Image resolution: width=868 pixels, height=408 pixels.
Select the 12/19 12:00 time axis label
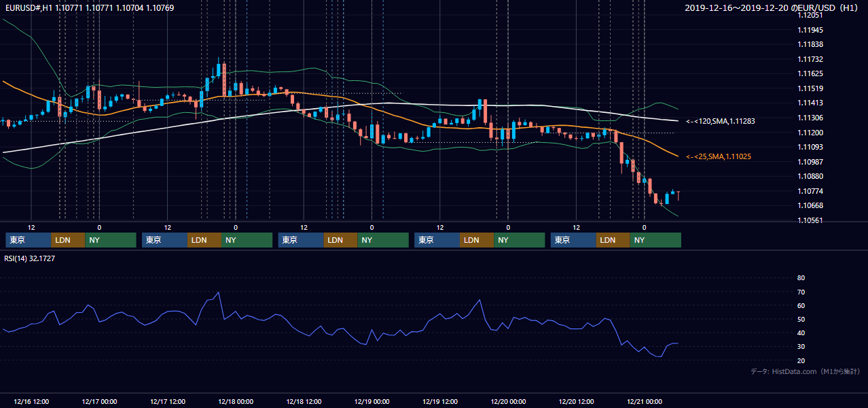point(440,401)
